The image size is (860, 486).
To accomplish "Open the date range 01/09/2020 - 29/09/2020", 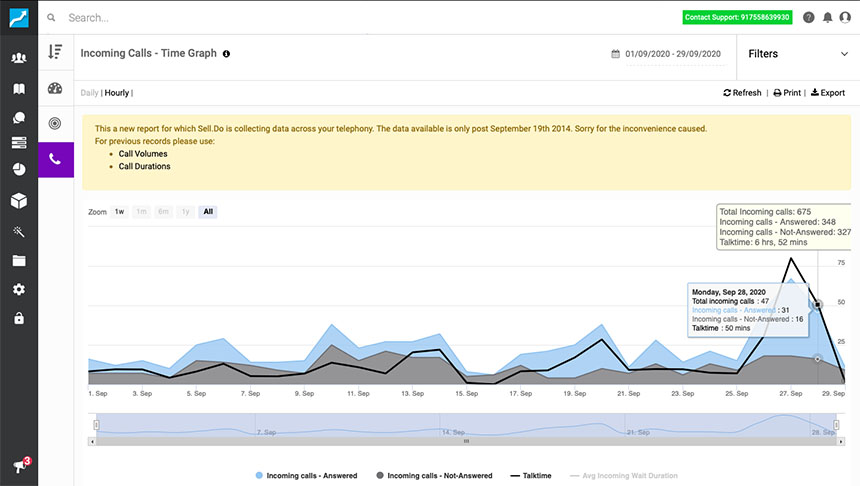I will click(673, 54).
